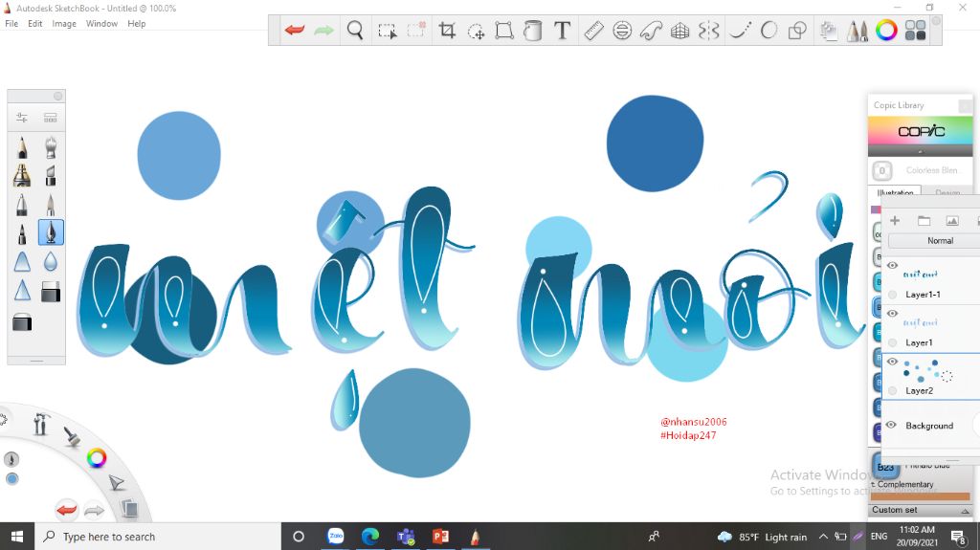Select the hard eraser brush
This screenshot has height=550, width=980.
point(51,291)
